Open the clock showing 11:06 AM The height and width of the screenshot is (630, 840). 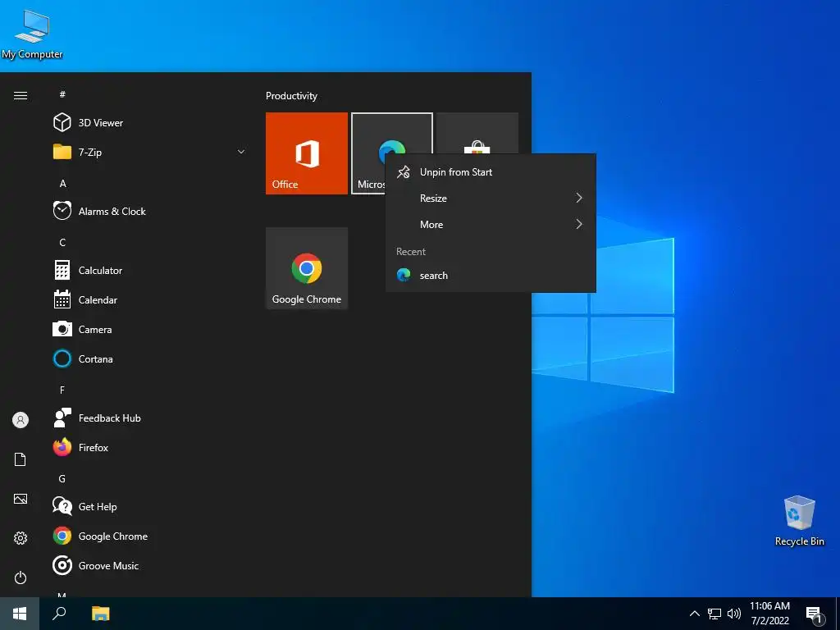769,614
